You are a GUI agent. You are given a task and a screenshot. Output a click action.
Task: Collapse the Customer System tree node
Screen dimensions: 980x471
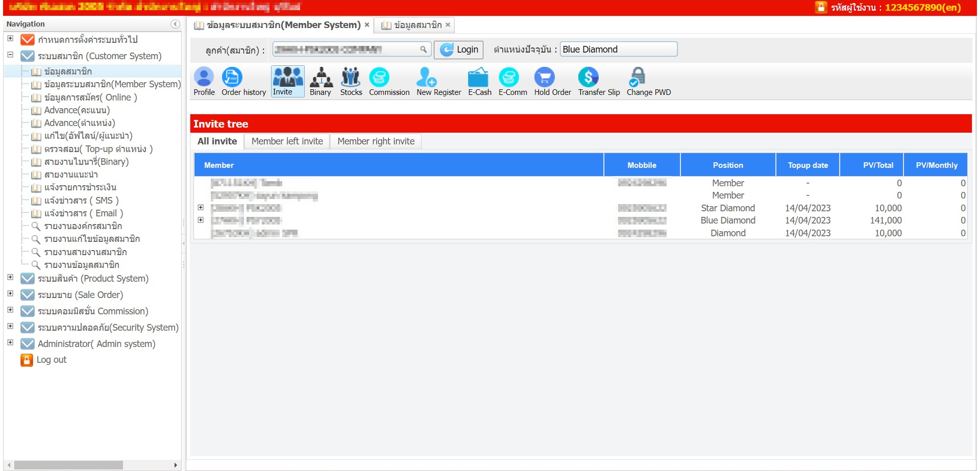[x=10, y=55]
